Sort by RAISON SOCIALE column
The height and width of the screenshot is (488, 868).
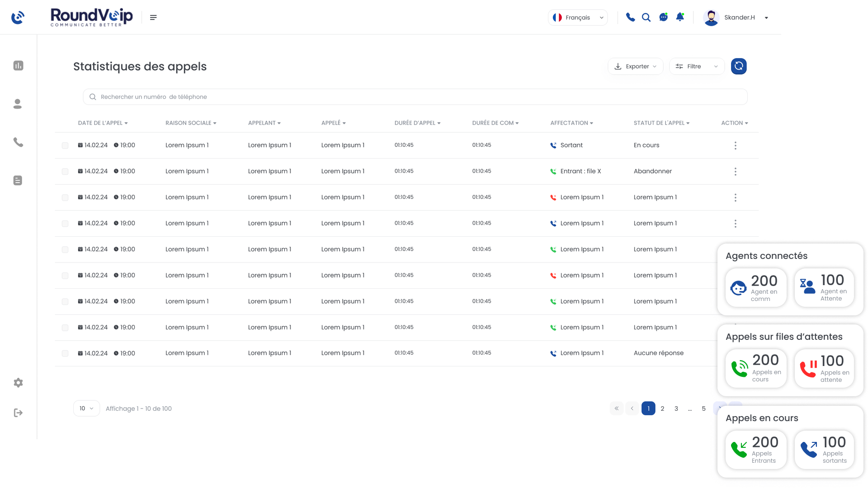click(191, 123)
